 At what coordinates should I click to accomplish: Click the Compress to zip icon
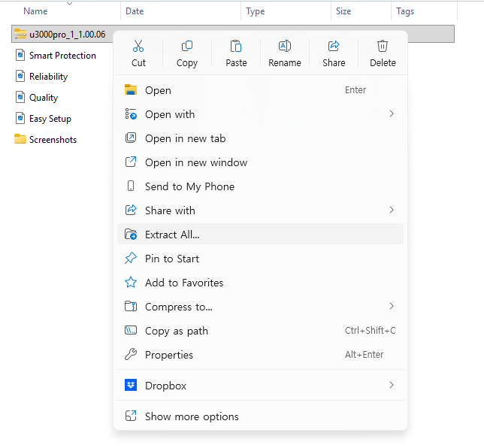[131, 306]
